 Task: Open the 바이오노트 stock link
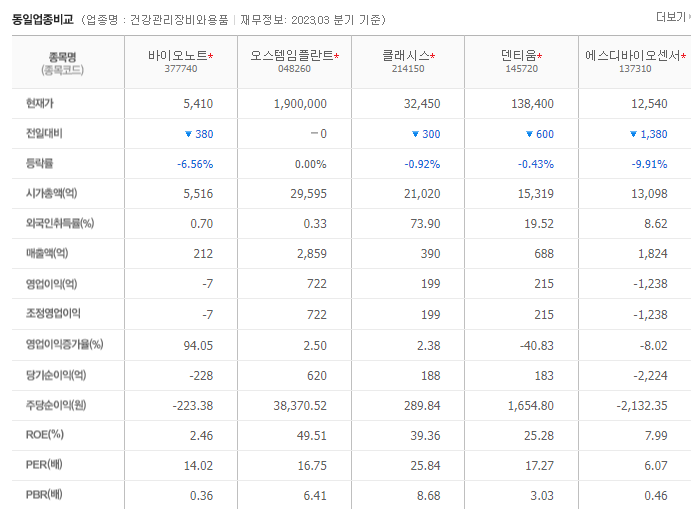[x=178, y=56]
